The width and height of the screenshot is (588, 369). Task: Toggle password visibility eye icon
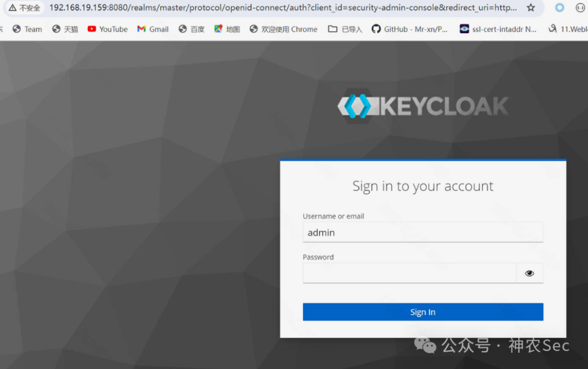click(529, 273)
